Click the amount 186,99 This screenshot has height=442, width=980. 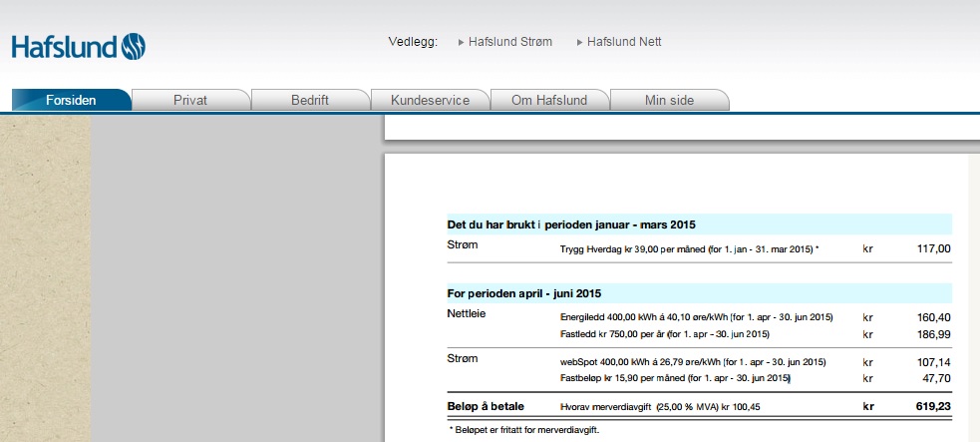point(934,334)
